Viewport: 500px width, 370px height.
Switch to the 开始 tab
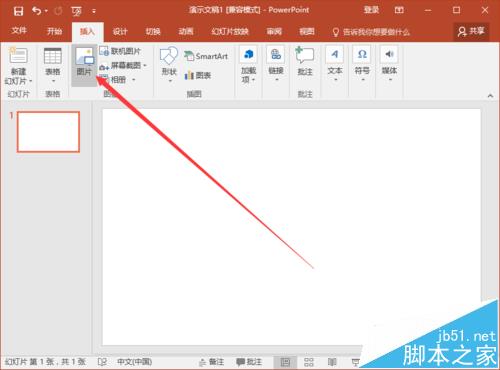(54, 31)
